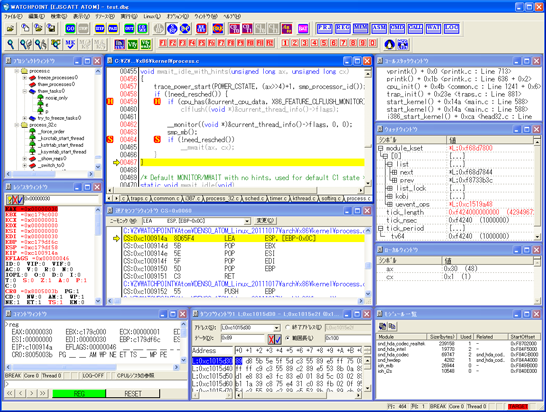The width and height of the screenshot is (546, 412).
Task: Collapse process_32.c node in project tree
Action: click(x=17, y=125)
